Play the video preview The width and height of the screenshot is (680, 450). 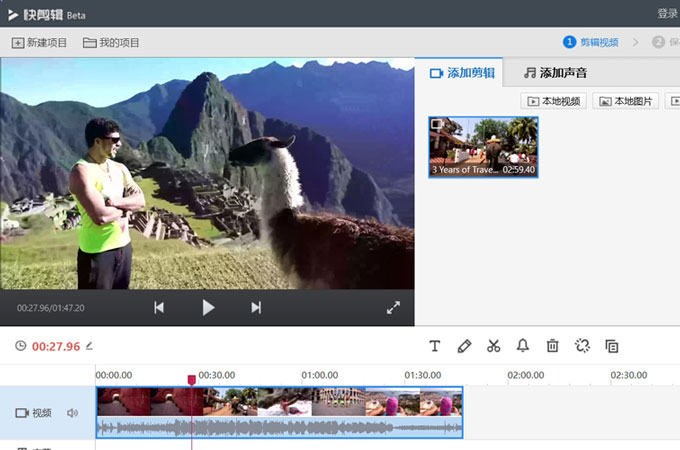click(x=208, y=308)
